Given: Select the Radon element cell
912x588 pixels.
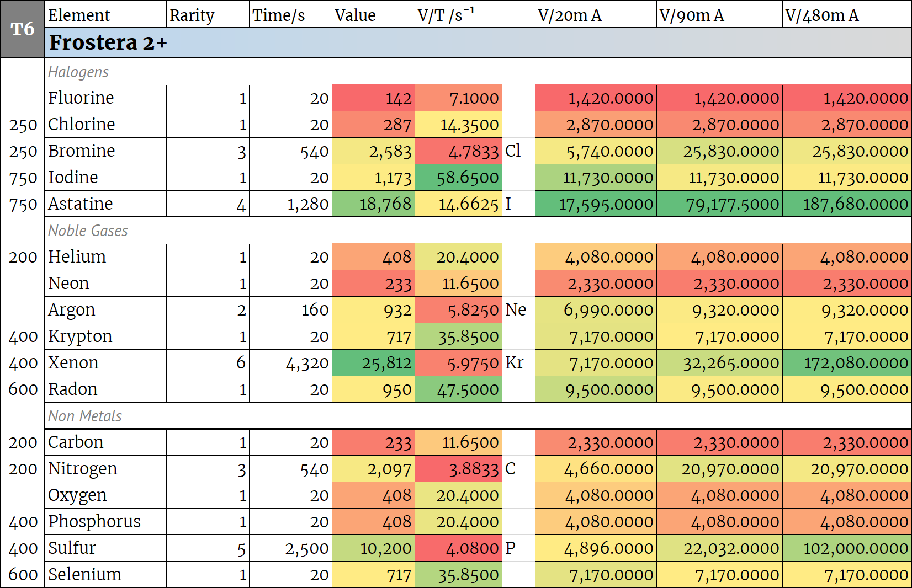Looking at the screenshot, I should click(x=105, y=389).
